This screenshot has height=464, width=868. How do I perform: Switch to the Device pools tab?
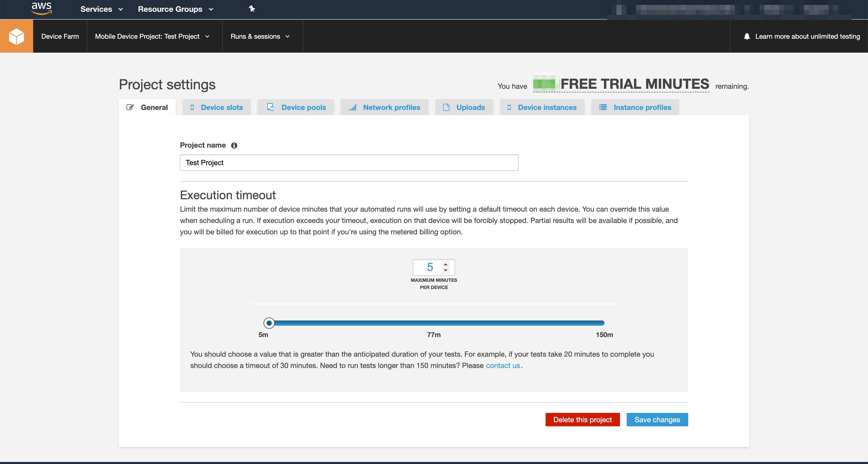296,107
